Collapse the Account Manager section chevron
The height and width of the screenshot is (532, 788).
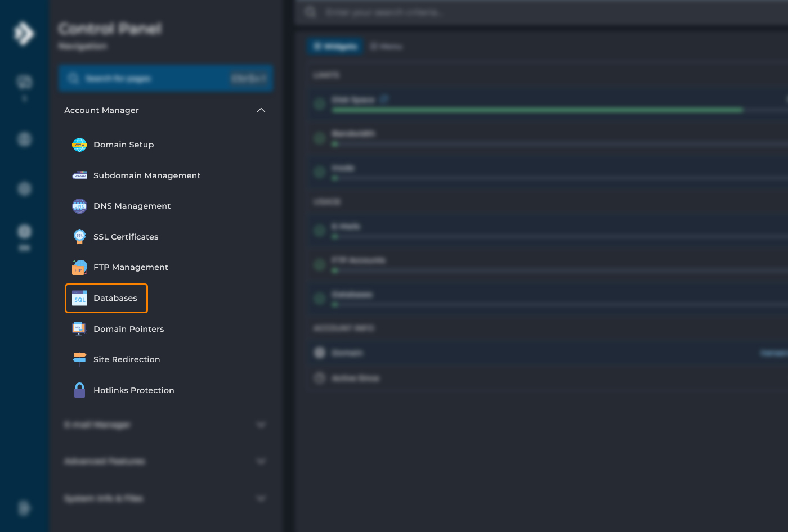pos(261,110)
